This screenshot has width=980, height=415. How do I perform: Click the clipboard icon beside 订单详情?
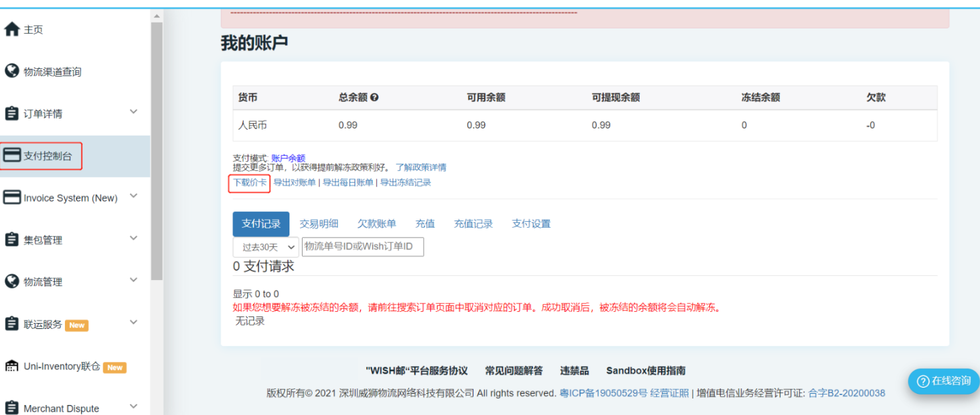click(x=12, y=113)
